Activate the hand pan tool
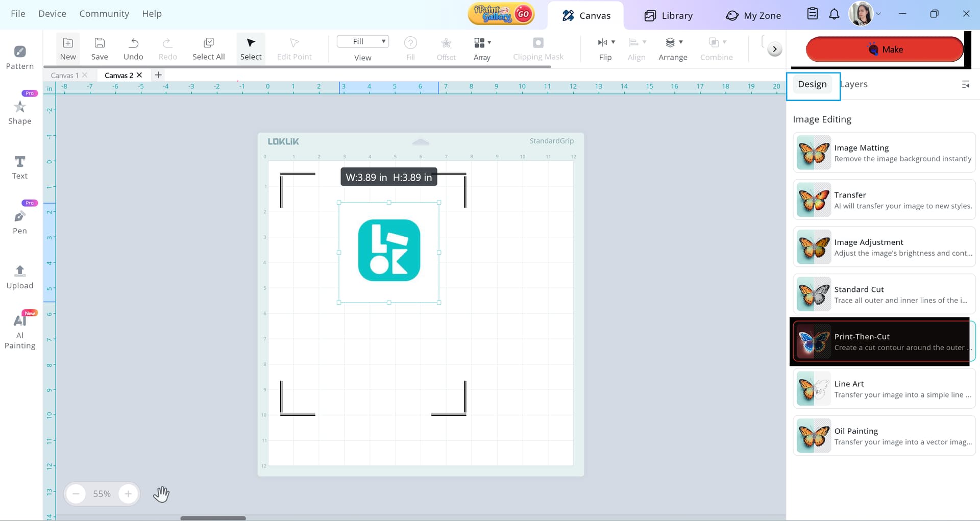The image size is (980, 521). coord(161,494)
